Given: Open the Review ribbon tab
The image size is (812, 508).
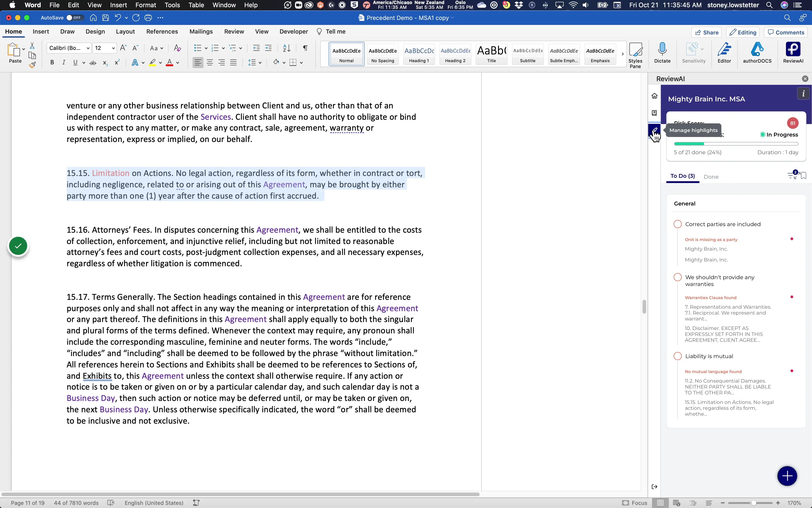Looking at the screenshot, I should pos(234,32).
